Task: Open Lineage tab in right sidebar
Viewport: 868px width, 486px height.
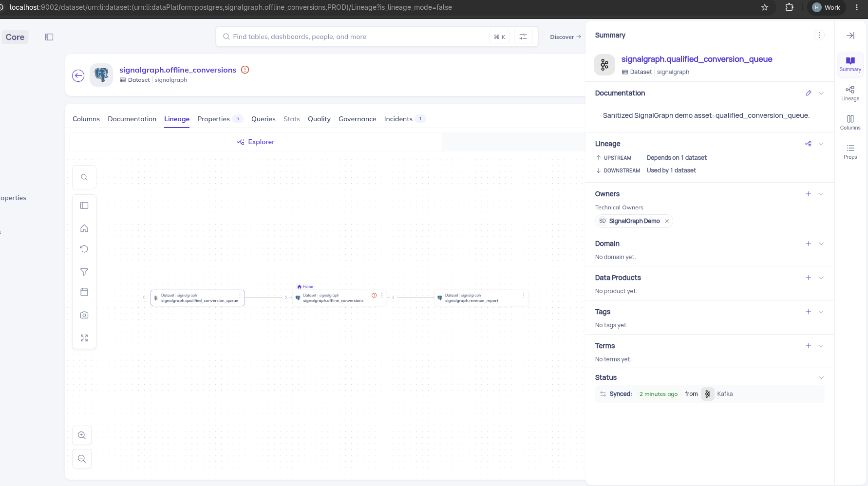Action: click(850, 93)
